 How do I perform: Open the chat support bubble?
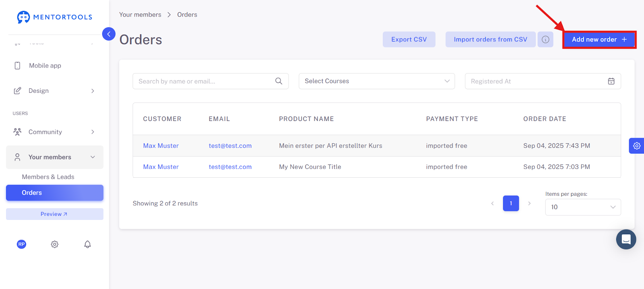pos(626,240)
